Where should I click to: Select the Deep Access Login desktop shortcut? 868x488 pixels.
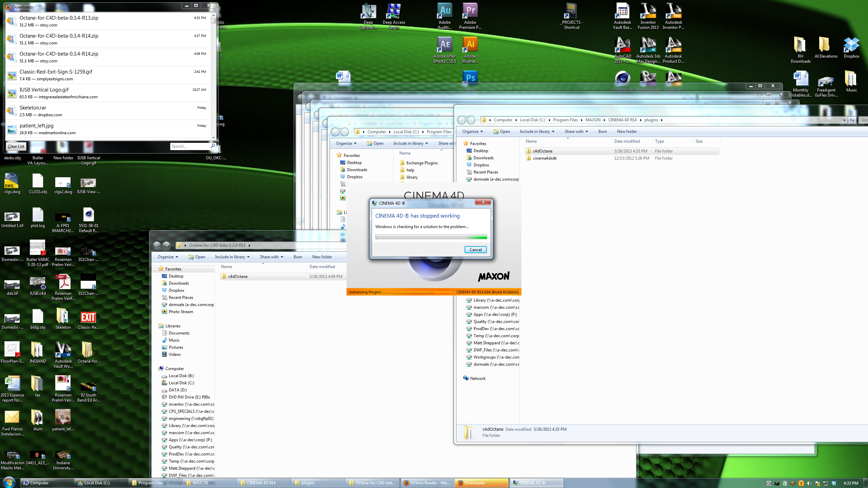click(x=394, y=16)
